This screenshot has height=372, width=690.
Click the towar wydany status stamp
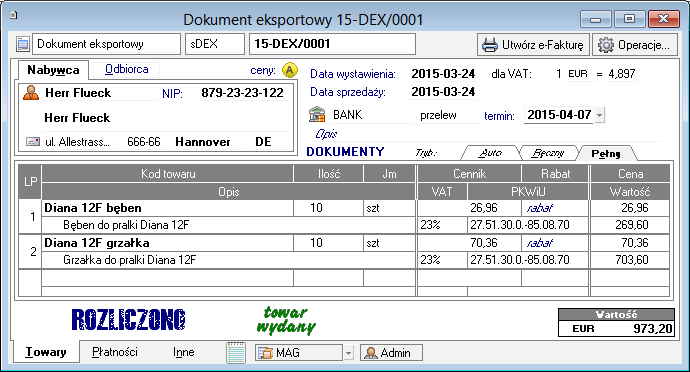tap(286, 320)
